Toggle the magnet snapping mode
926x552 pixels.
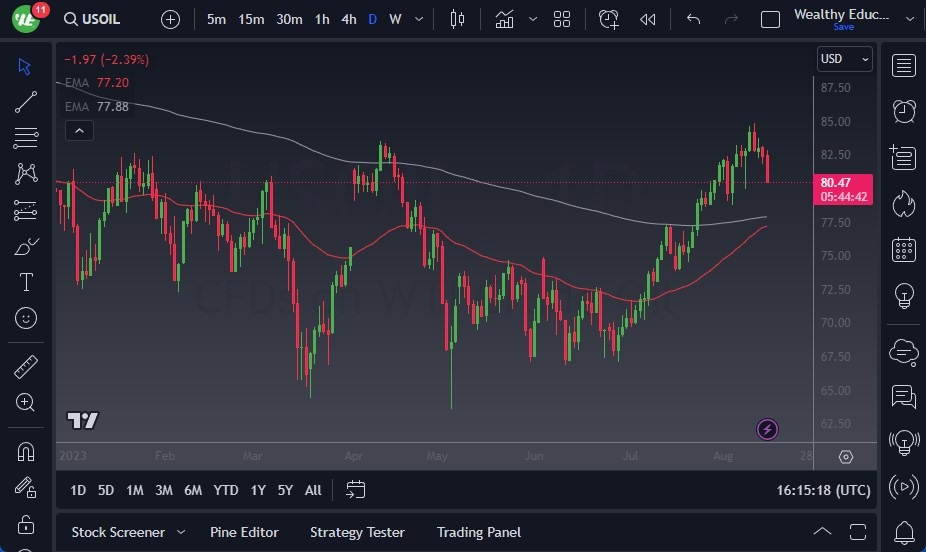tap(26, 451)
